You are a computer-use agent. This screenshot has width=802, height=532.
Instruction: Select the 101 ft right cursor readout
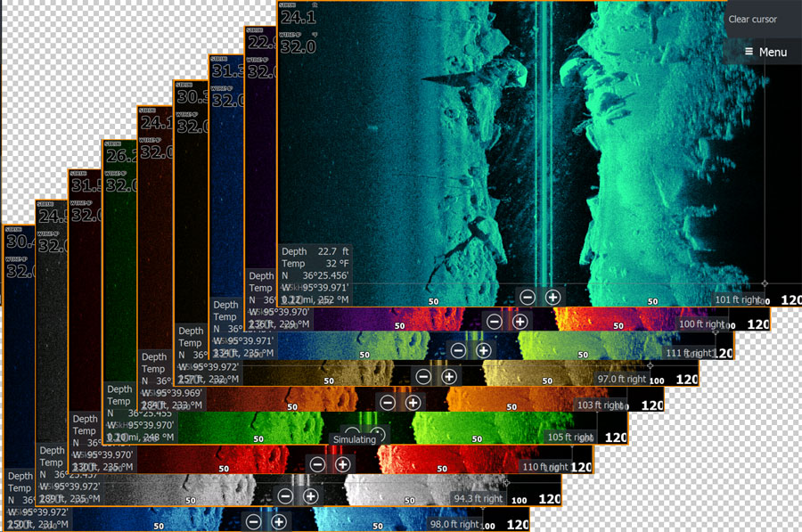[738, 299]
